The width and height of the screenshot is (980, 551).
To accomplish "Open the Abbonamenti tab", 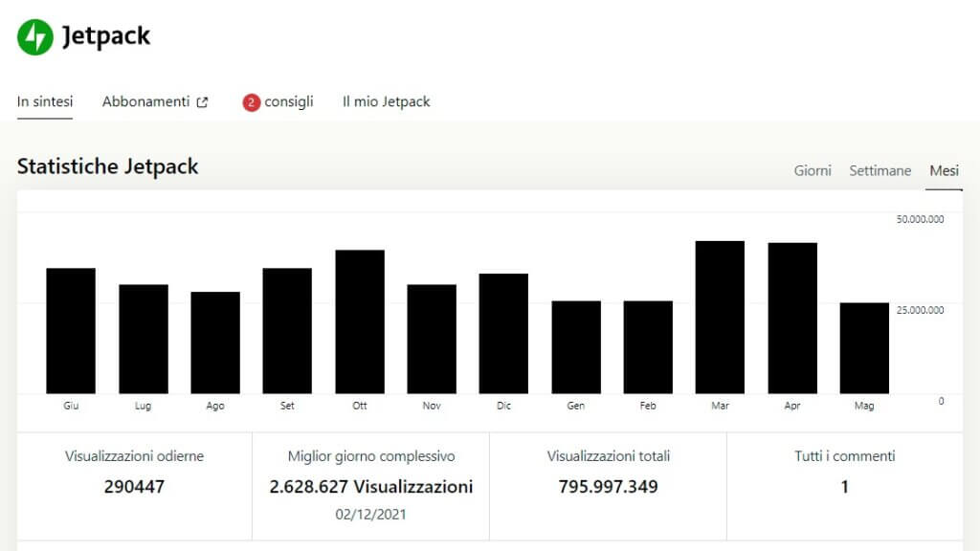I will (145, 101).
